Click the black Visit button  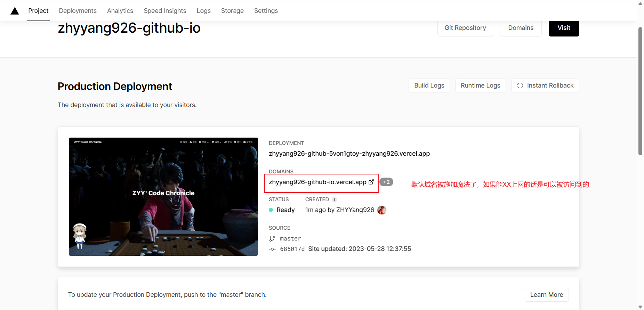pyautogui.click(x=564, y=28)
